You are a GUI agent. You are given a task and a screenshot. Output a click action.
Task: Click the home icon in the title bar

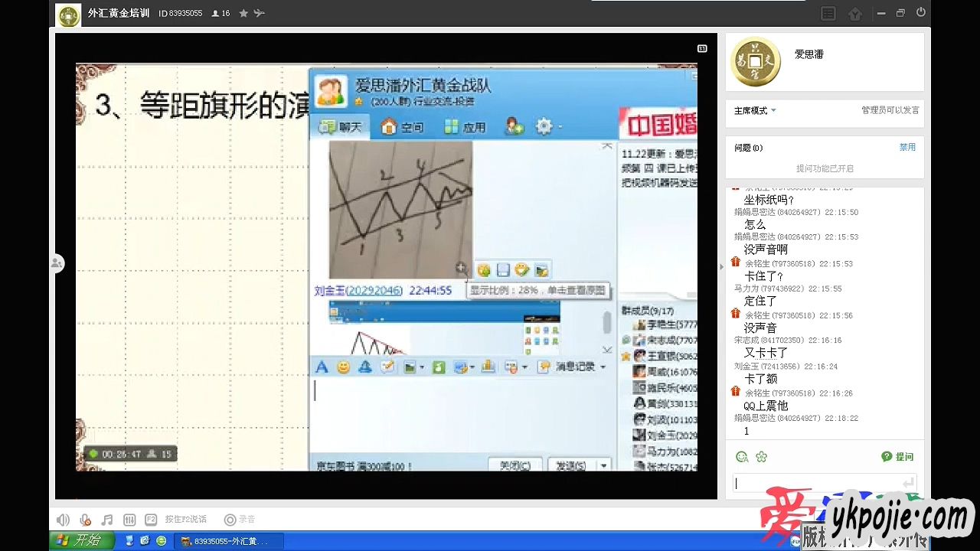tap(855, 14)
